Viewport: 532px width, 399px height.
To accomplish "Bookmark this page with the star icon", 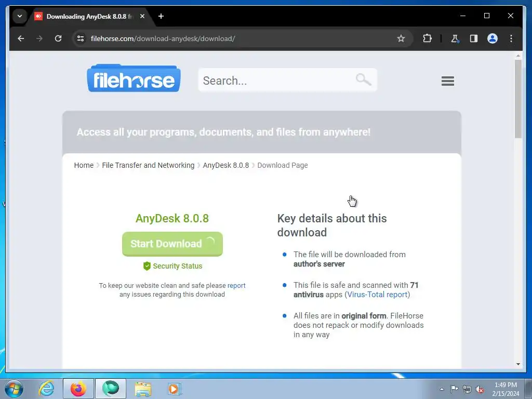I will (401, 38).
